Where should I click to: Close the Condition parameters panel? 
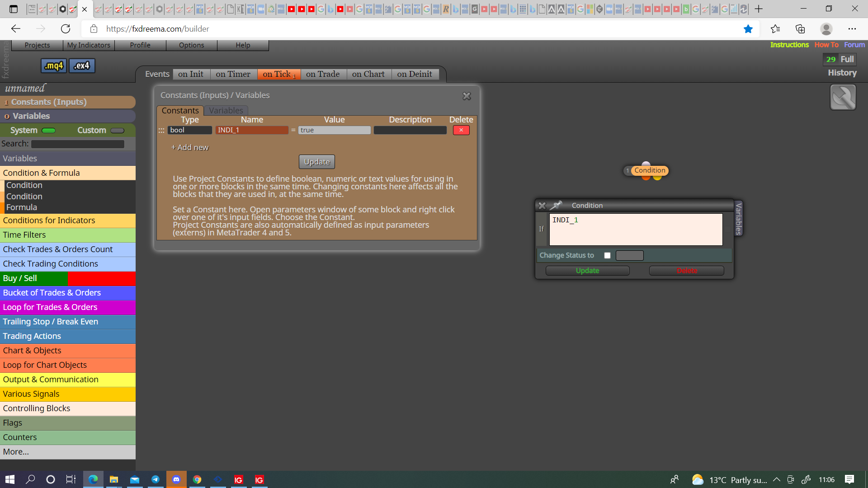coord(542,205)
